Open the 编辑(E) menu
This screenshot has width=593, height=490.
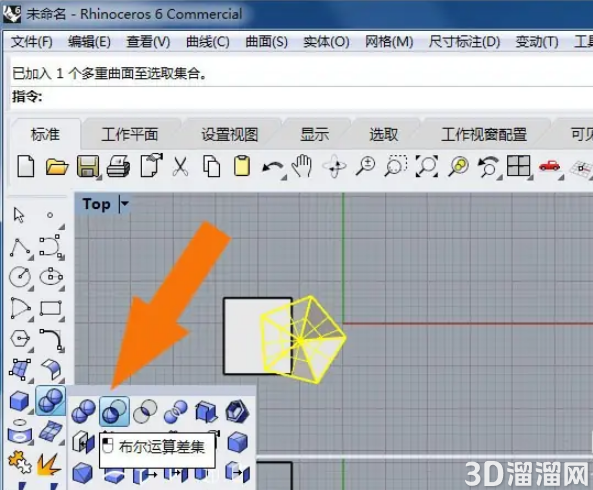tap(89, 42)
